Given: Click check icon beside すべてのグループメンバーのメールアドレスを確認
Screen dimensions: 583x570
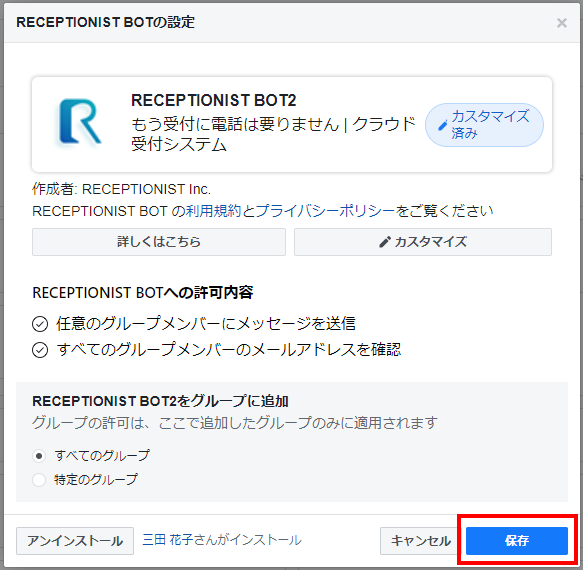Looking at the screenshot, I should (40, 350).
